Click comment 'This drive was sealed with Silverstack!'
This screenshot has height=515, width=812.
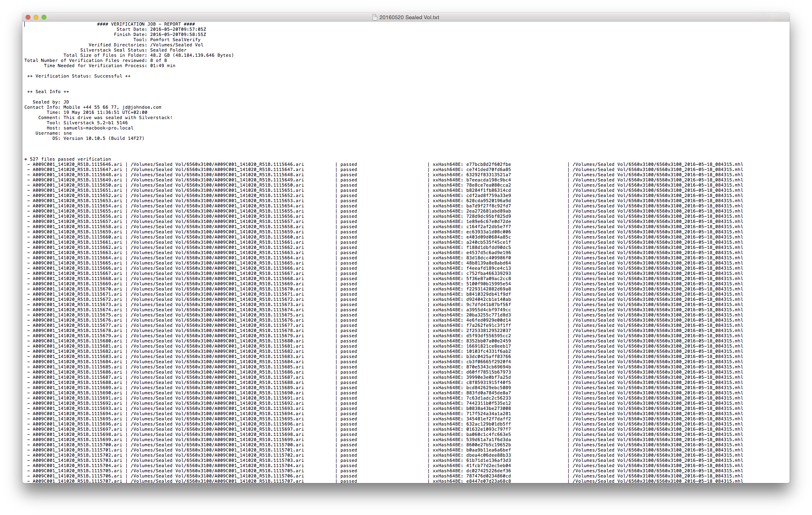pyautogui.click(x=118, y=117)
